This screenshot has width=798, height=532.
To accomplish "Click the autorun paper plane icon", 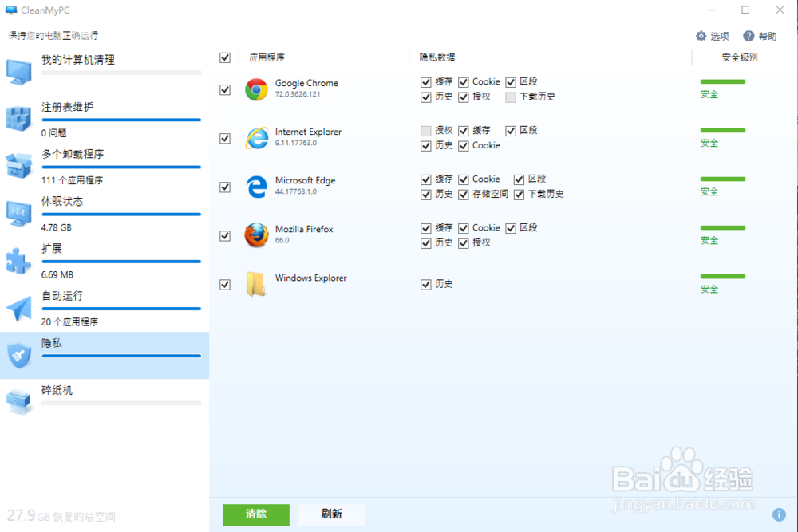I will [x=19, y=308].
